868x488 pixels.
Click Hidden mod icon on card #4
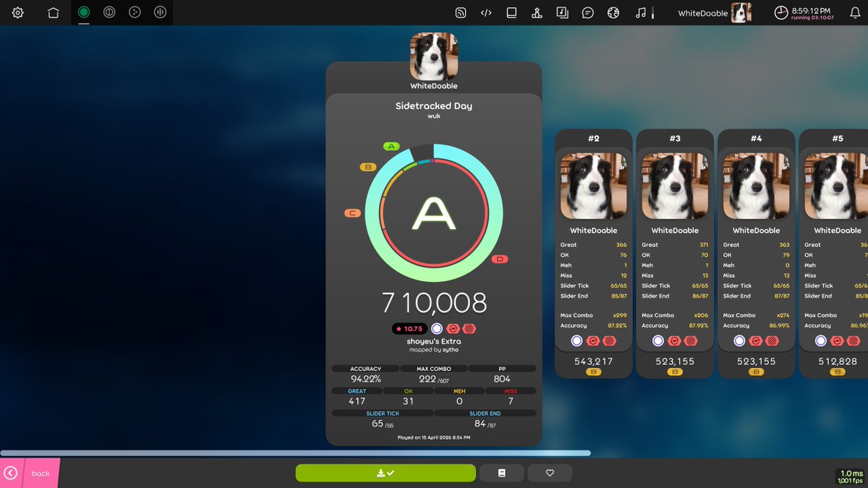[x=773, y=341]
